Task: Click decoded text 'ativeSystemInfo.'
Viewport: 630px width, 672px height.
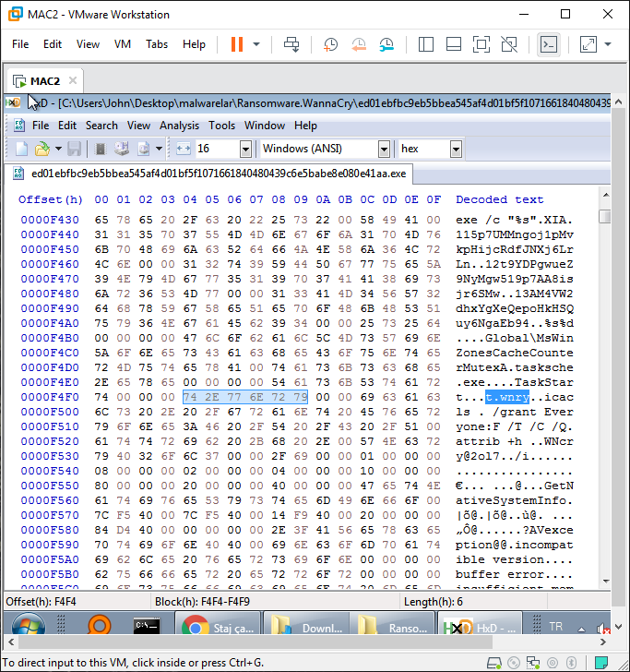Action: (x=515, y=500)
